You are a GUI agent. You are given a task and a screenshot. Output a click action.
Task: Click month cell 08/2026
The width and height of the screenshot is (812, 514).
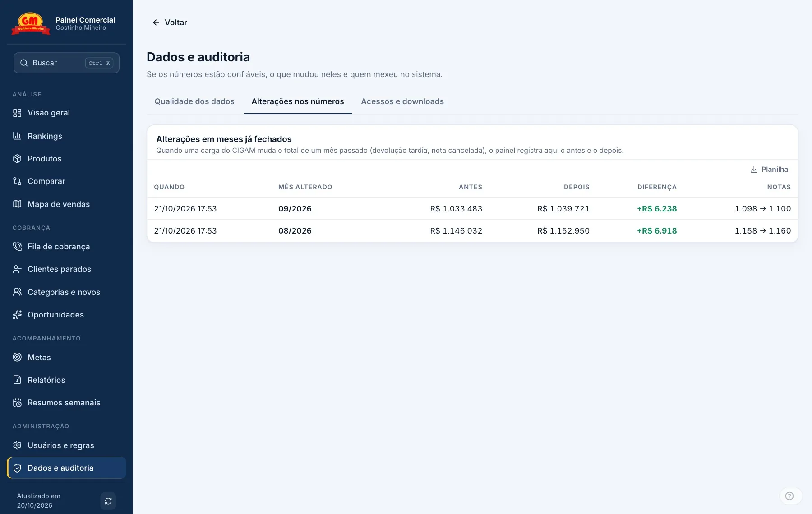295,231
